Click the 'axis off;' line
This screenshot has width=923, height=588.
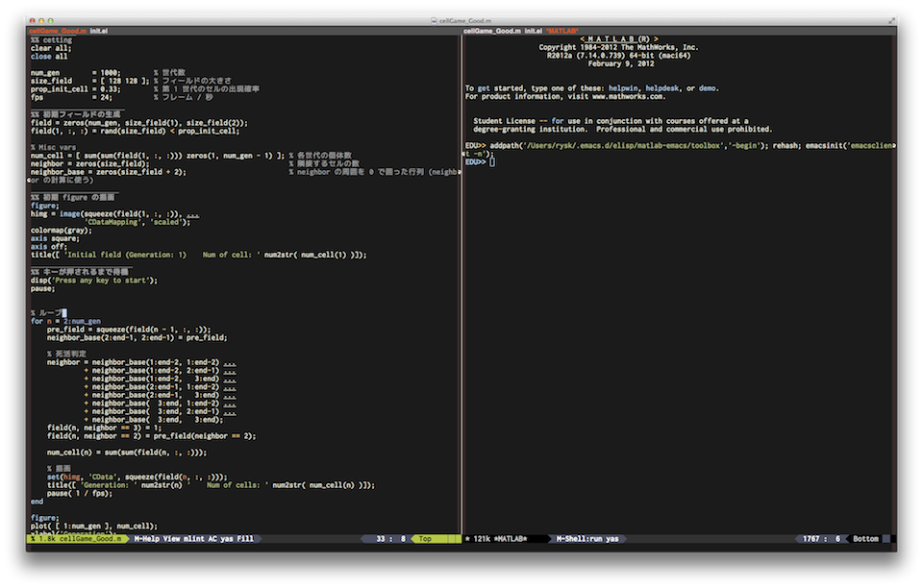coord(49,247)
